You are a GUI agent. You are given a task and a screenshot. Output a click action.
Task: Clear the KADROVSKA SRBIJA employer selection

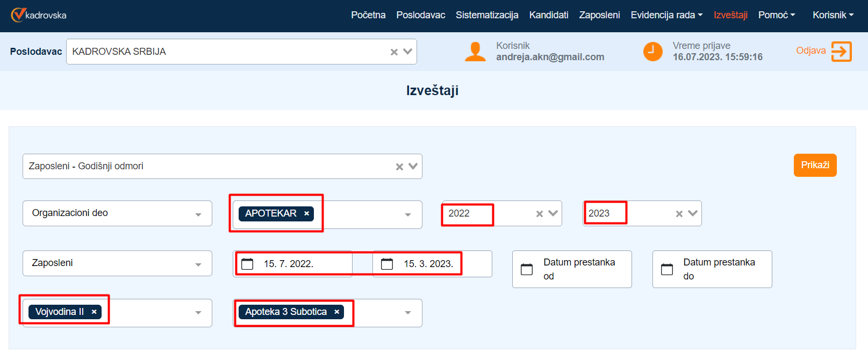(394, 52)
